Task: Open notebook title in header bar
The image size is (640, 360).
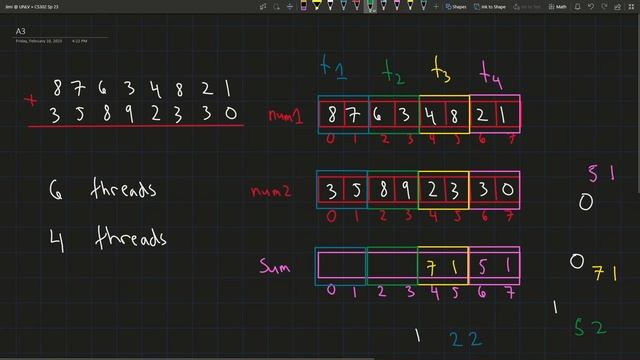Action: click(32, 7)
